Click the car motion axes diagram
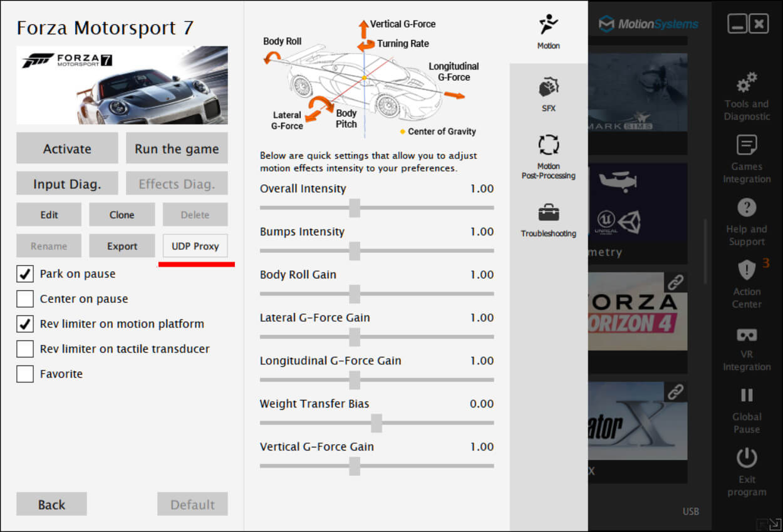The image size is (783, 532). (x=371, y=77)
